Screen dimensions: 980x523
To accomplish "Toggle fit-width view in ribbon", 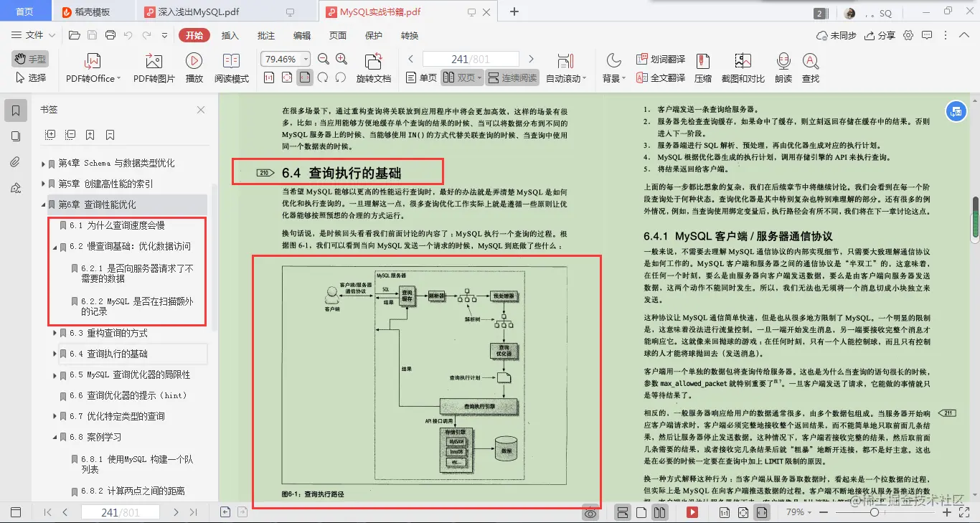I will (x=305, y=77).
